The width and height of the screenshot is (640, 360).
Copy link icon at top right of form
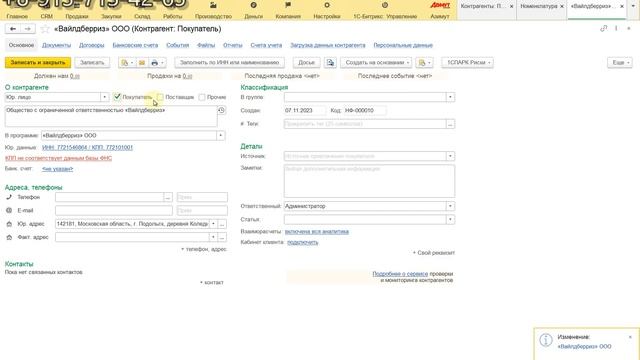[x=604, y=29]
